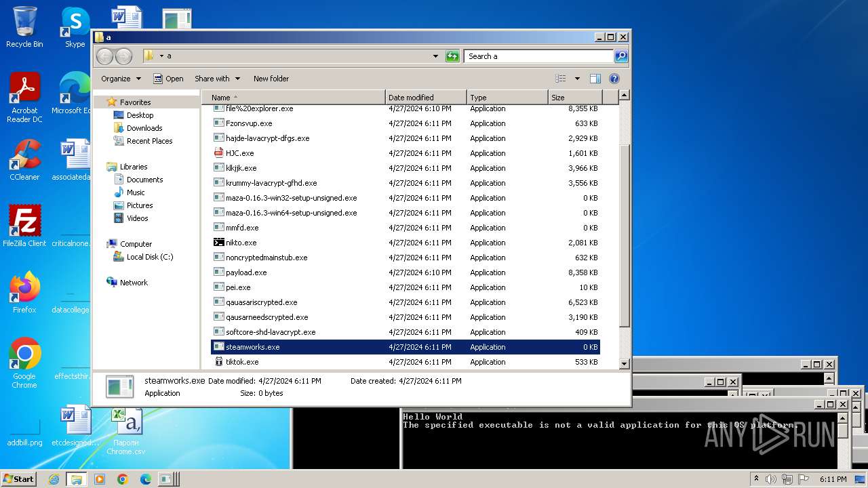Click the scroll-down arrow of file list
868x488 pixels.
point(625,364)
